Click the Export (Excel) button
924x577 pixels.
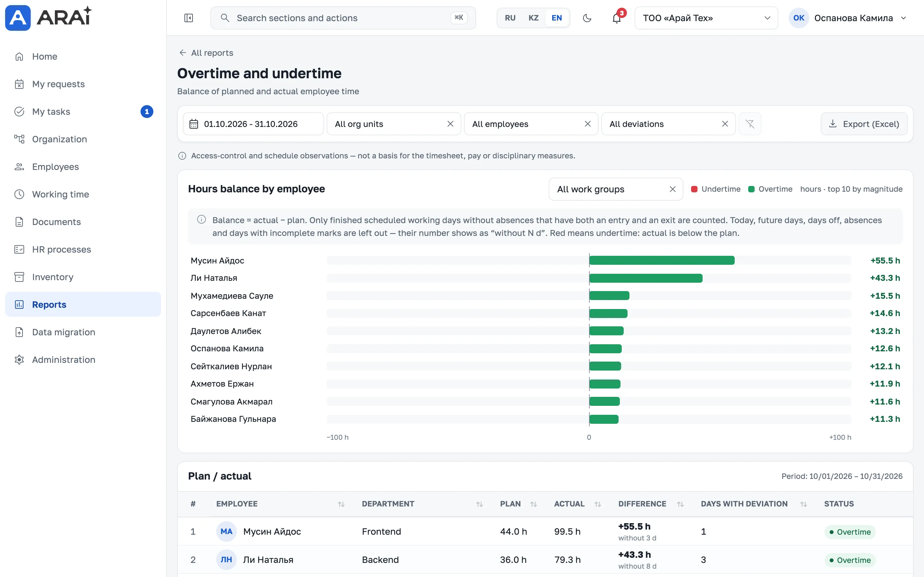[864, 124]
